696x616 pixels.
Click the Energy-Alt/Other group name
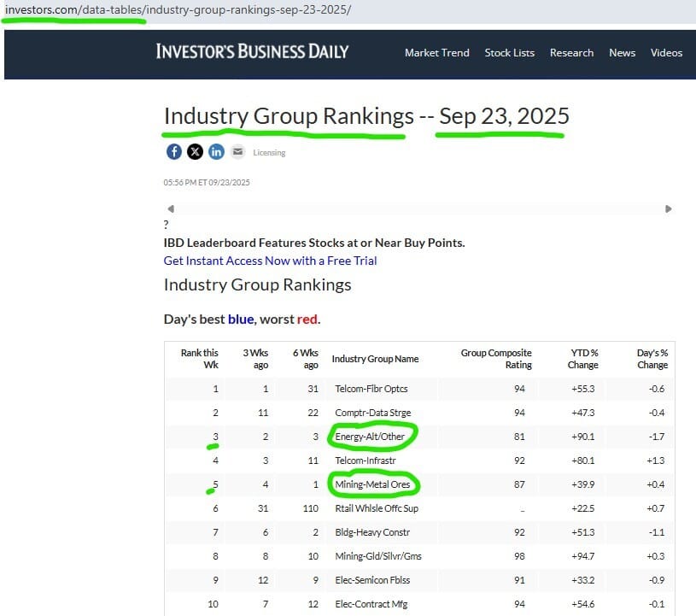(371, 437)
